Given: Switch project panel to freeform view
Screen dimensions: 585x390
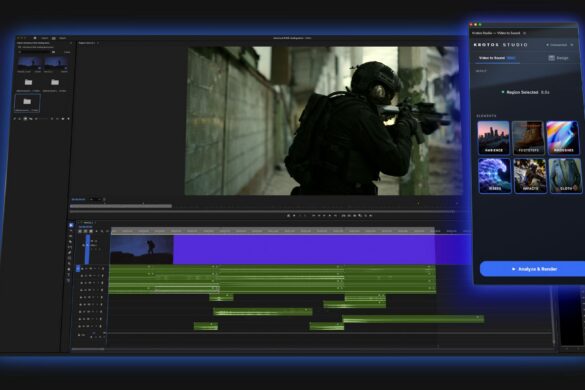Looking at the screenshot, I should [x=31, y=119].
